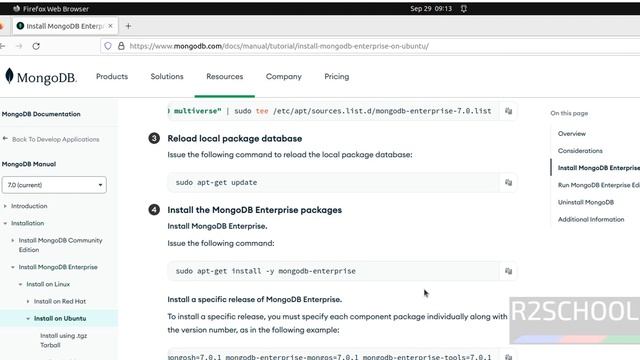Jump to Additional Information section
Screen dimensions: 640x360
(591, 219)
